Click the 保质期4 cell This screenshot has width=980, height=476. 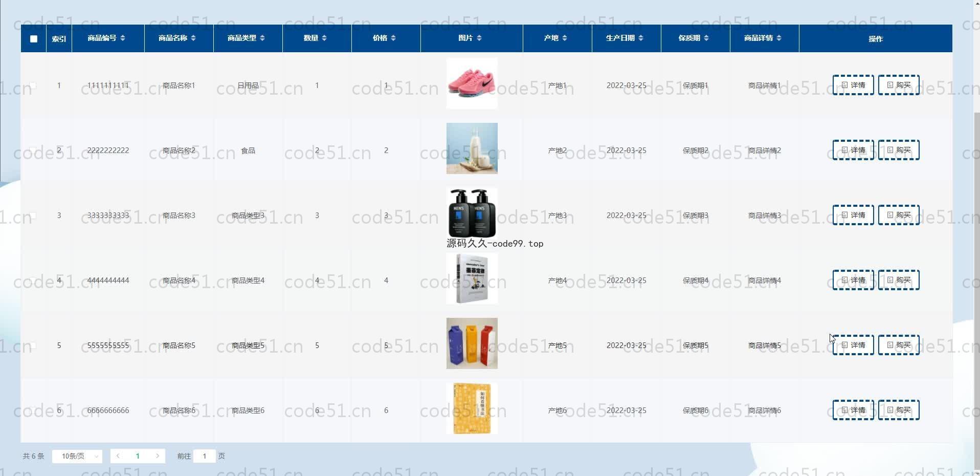(696, 280)
